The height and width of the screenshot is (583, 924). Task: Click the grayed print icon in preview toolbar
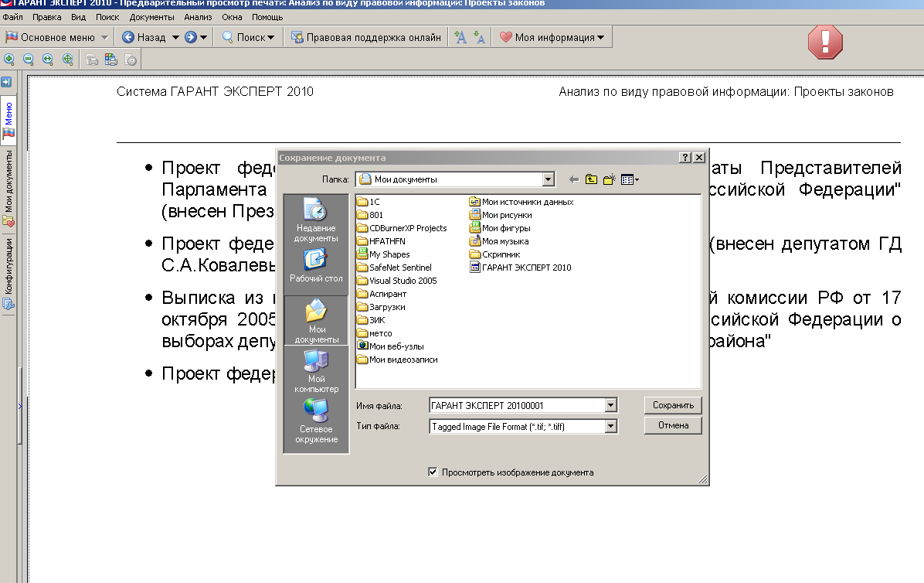pyautogui.click(x=92, y=60)
